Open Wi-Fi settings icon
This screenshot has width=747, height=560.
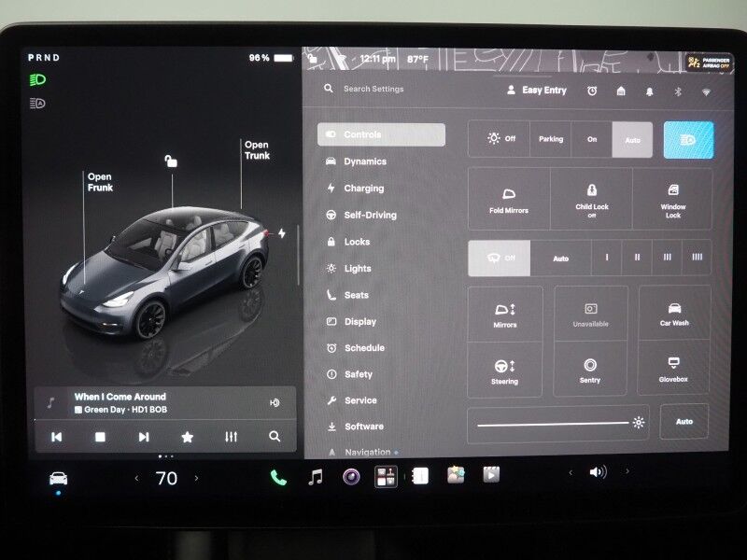pyautogui.click(x=706, y=91)
